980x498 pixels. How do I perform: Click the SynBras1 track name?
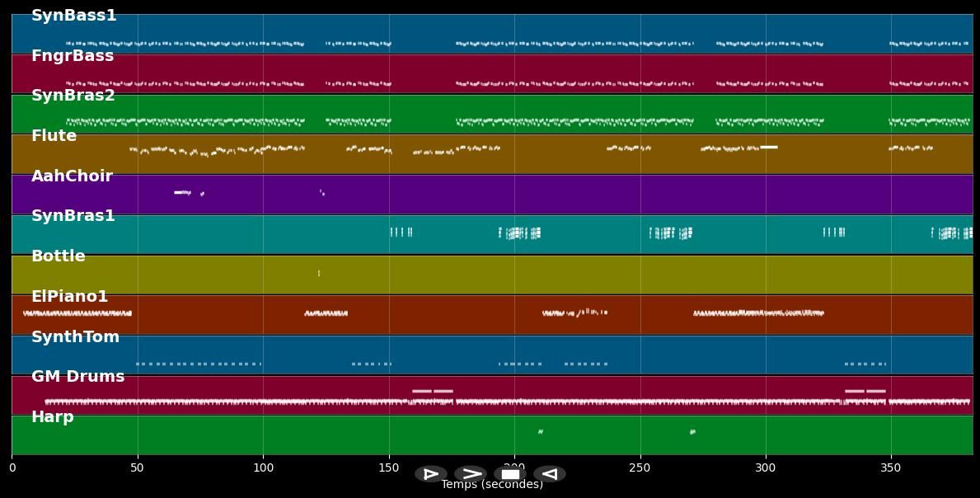point(73,216)
